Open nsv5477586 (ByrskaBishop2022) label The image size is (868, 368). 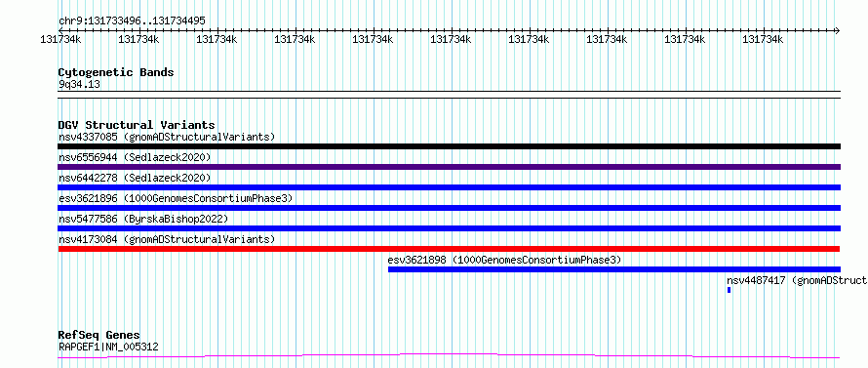(x=142, y=219)
